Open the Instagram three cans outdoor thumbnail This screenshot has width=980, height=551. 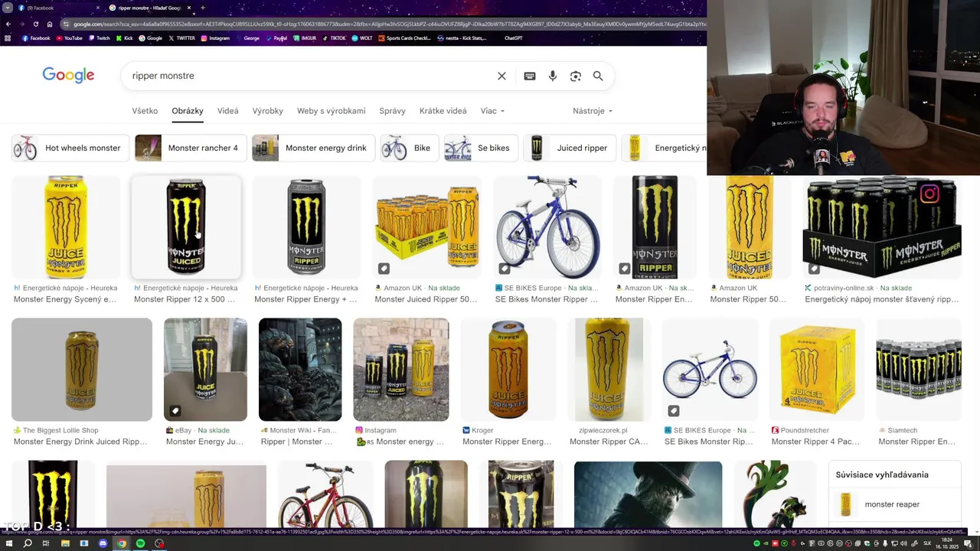[401, 370]
